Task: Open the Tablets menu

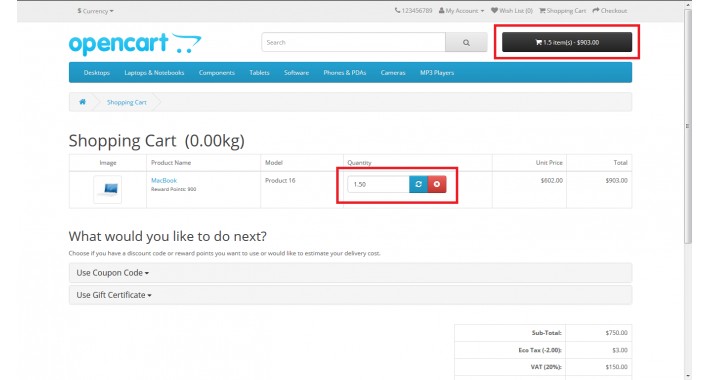Action: (x=259, y=72)
